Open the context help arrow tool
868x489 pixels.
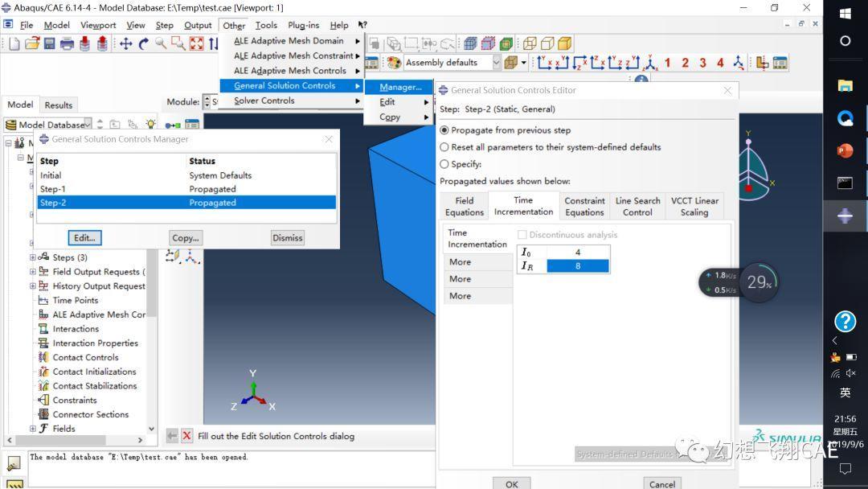[x=362, y=25]
